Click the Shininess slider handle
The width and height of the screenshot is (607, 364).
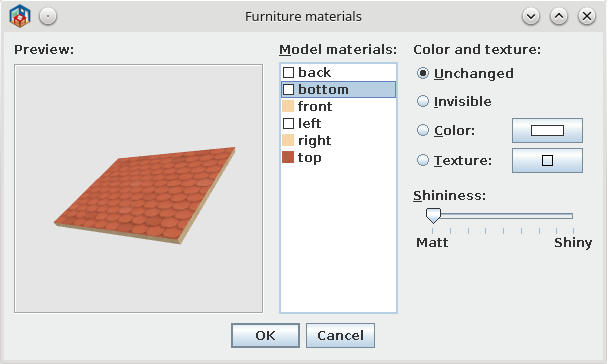(433, 216)
